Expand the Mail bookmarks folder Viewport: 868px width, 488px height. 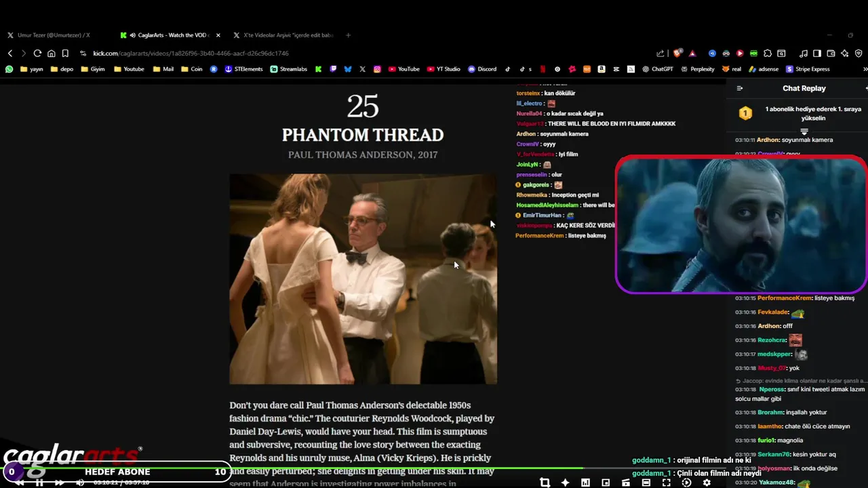tap(163, 69)
